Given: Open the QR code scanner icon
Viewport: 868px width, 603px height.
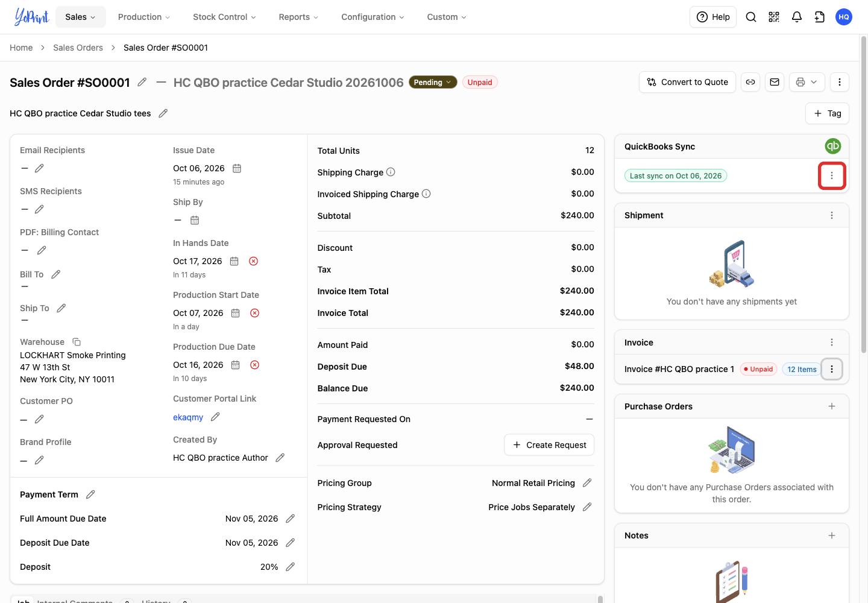Looking at the screenshot, I should click(774, 17).
